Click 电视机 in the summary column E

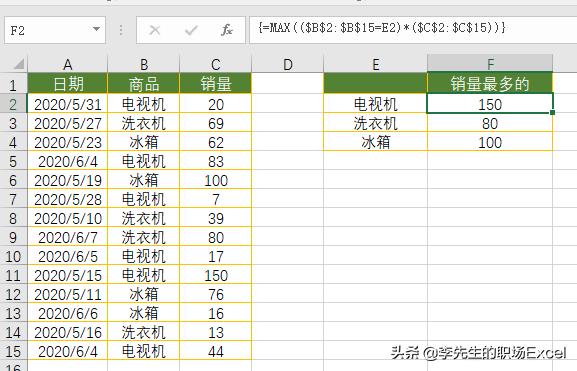click(x=375, y=104)
